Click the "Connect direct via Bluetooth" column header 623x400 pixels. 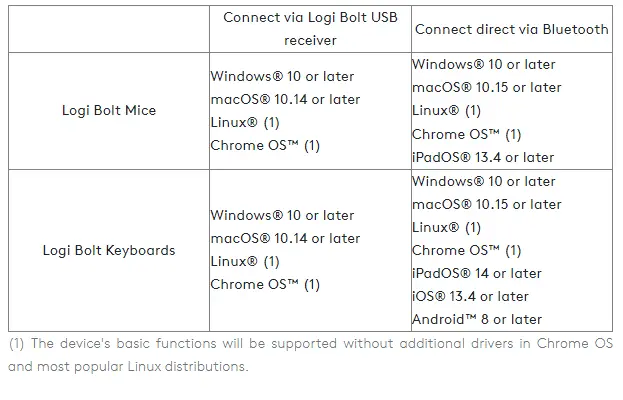tap(511, 29)
